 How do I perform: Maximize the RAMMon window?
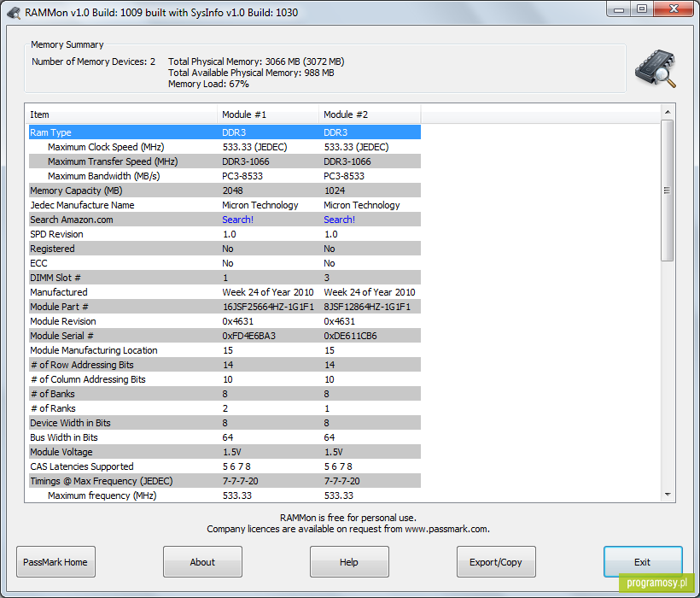642,9
